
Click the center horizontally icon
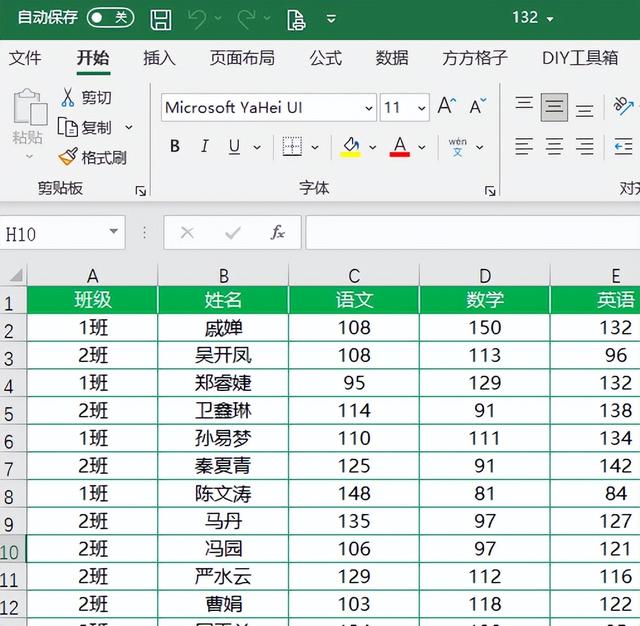coord(554,147)
